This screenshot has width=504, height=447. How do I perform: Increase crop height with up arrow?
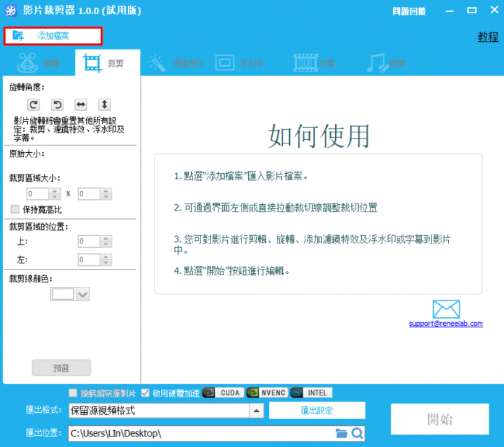pos(106,191)
